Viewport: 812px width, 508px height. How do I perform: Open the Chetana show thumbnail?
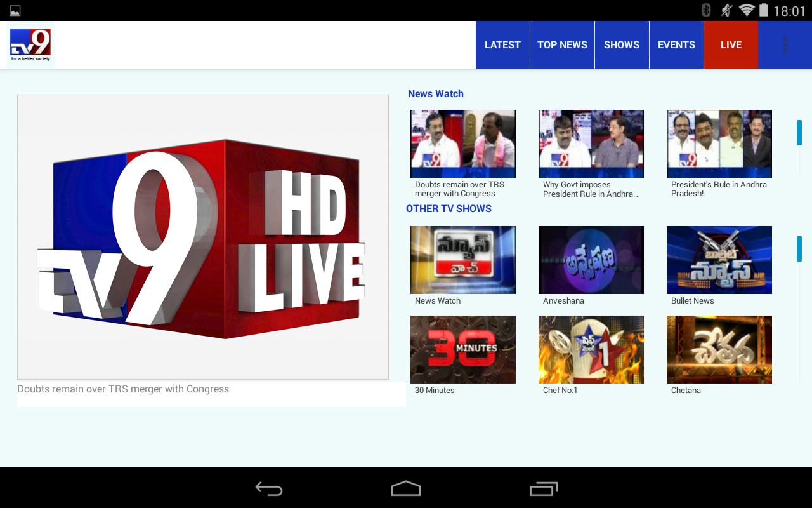click(719, 349)
